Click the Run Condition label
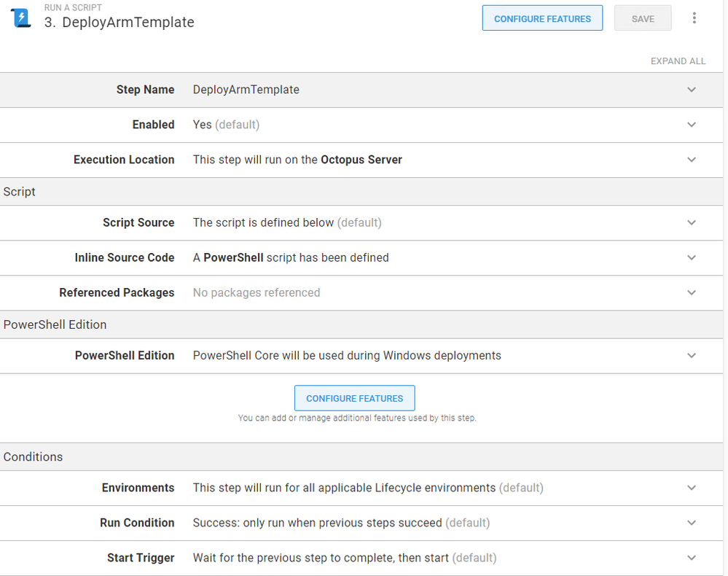Viewport: 728px width, 576px height. [138, 523]
